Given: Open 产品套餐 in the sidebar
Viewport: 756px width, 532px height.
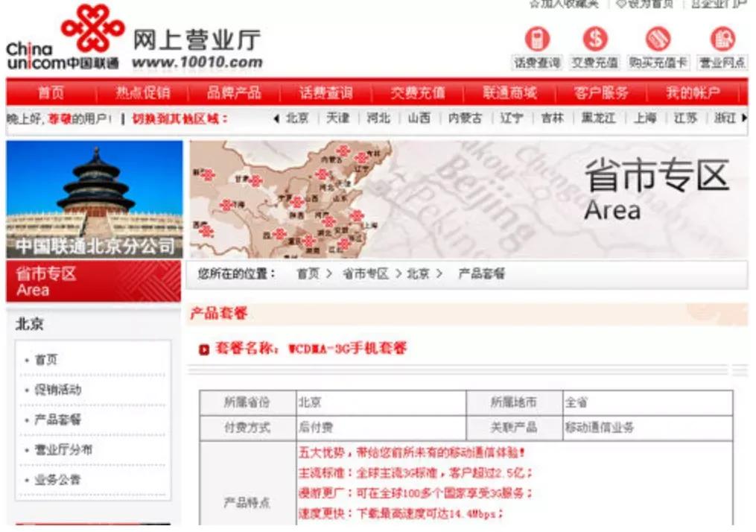Looking at the screenshot, I should [58, 419].
